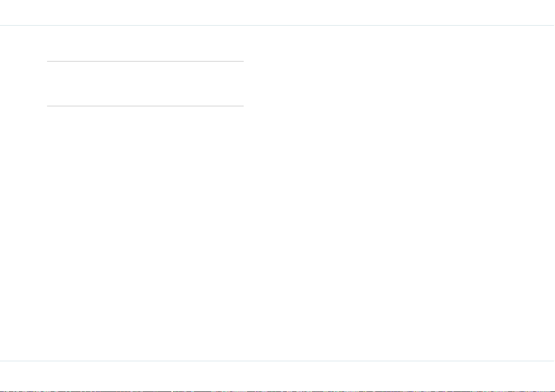Click the right end of the bottom teal divider
Viewport: 555px width, 392px height.
[554, 361]
